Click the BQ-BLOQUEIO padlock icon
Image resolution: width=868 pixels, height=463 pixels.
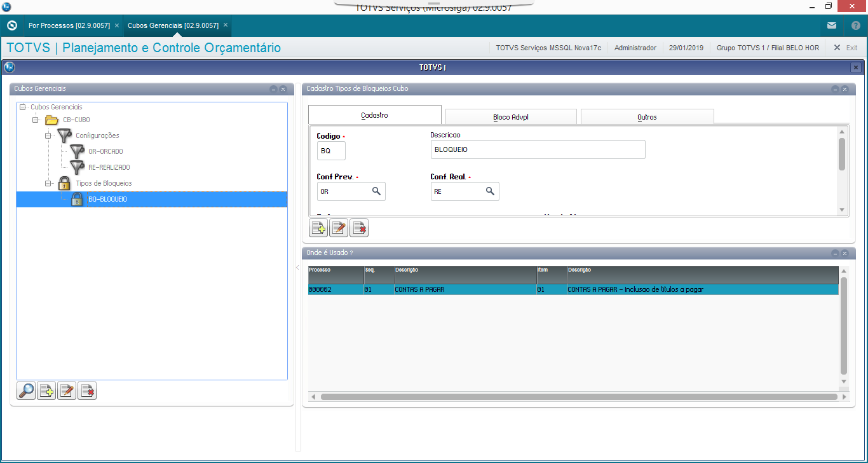click(x=77, y=199)
